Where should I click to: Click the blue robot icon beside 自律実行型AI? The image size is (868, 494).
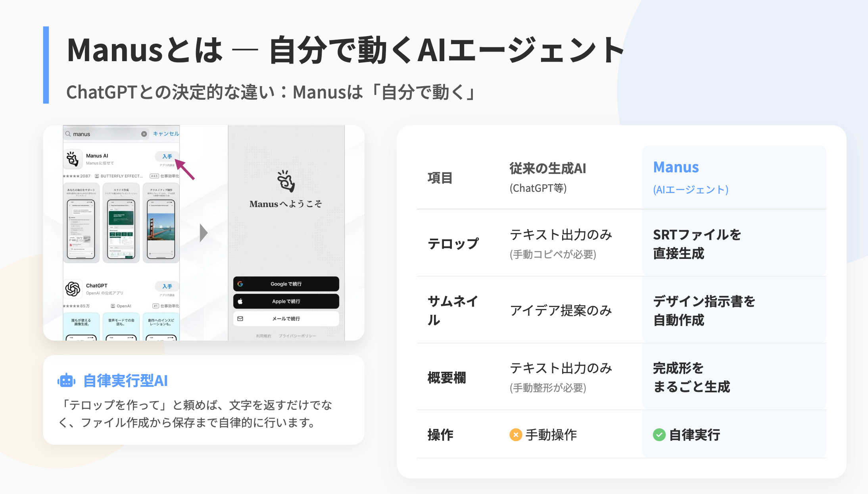66,380
